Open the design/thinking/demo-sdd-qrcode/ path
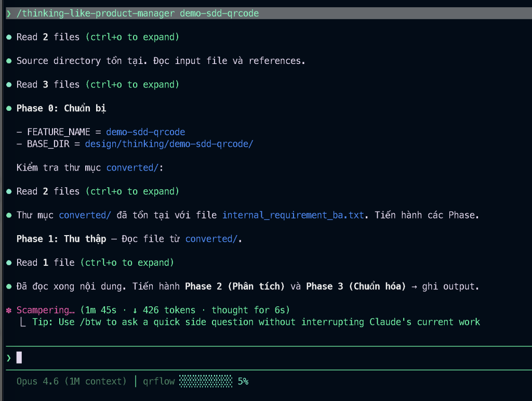Viewport: 532px width, 401px height. pos(169,144)
